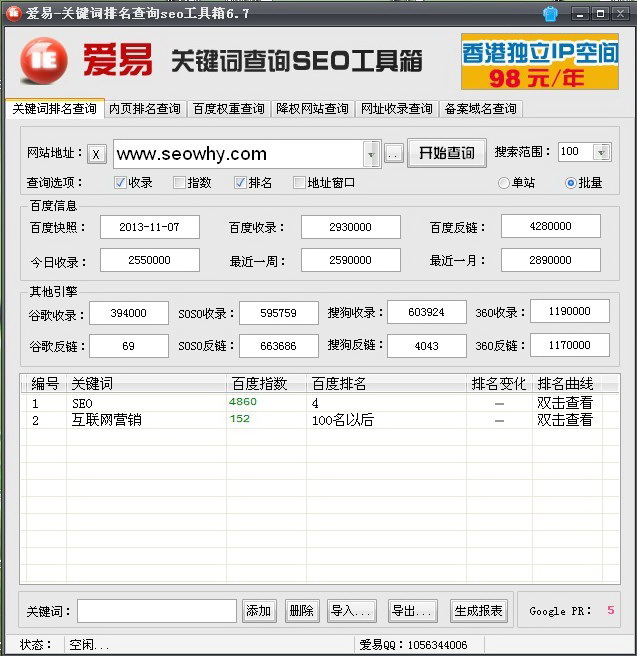Click the 百度快照 field showing 2013-11-07
Image resolution: width=637 pixels, height=656 pixels.
point(150,227)
